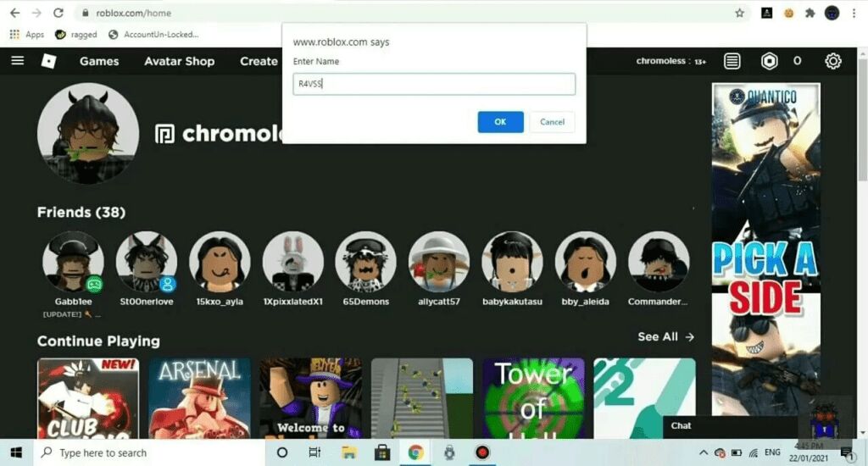Open the Games menu item
This screenshot has height=466, width=868.
pos(99,62)
